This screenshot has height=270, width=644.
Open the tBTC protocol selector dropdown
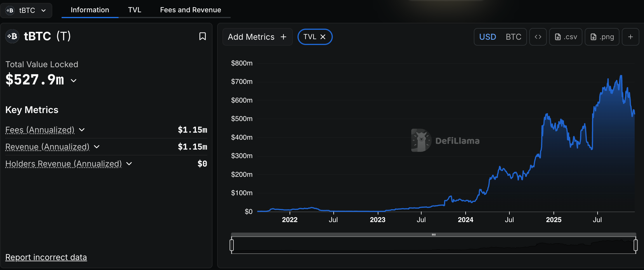click(26, 11)
